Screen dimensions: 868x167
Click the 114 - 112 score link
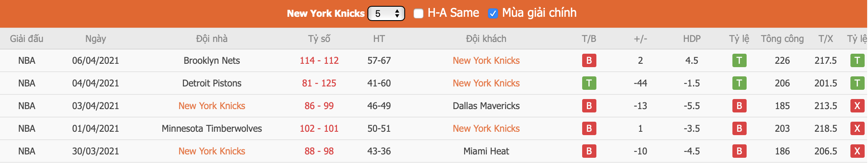tap(319, 60)
